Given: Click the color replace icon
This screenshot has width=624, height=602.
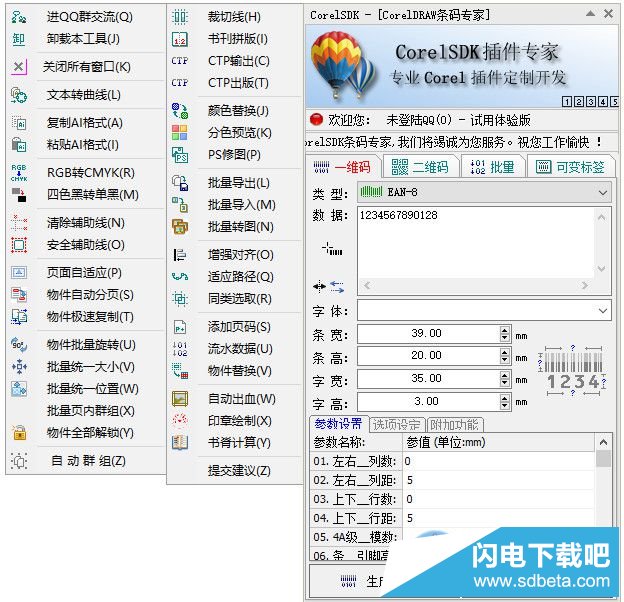Looking at the screenshot, I should pyautogui.click(x=180, y=111).
